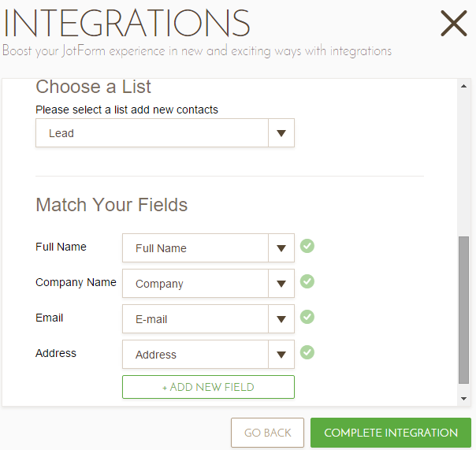The image size is (476, 450).
Task: Expand the Address field dropdown arrow
Action: pos(281,355)
